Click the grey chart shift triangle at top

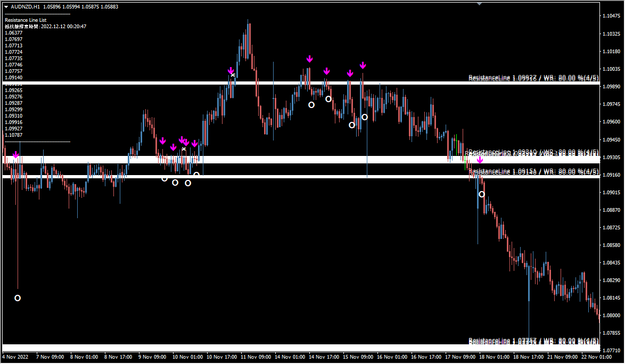479,4
